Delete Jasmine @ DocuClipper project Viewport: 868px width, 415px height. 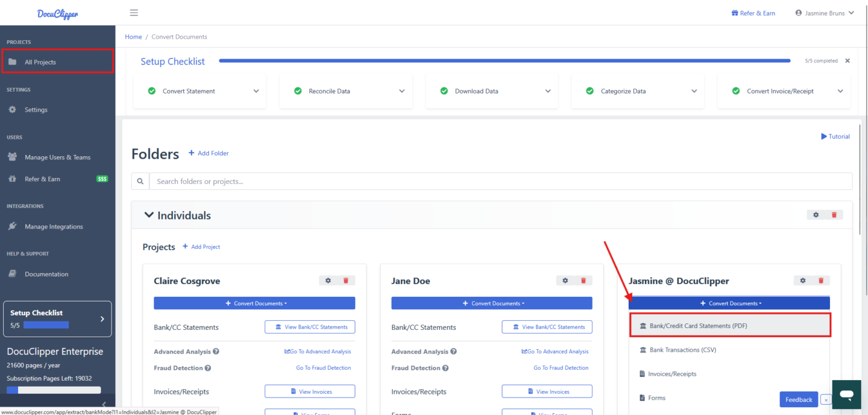[821, 280]
